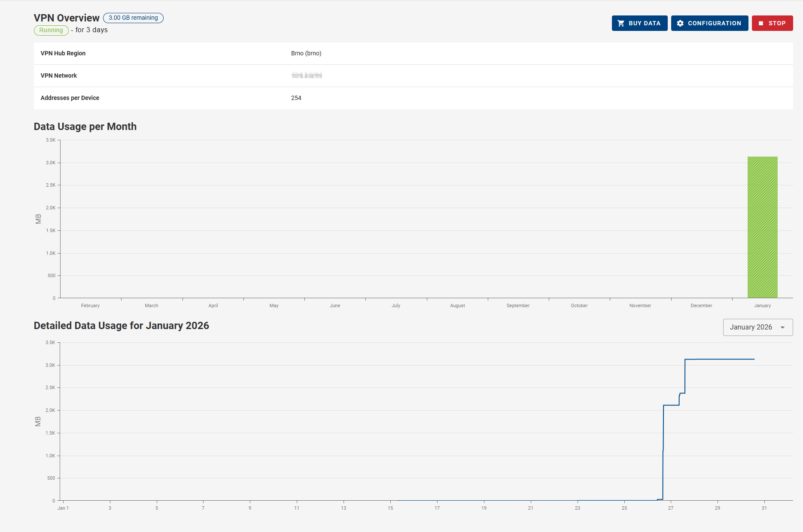The image size is (803, 532).
Task: Click the shopping cart icon on Buy Data
Action: [621, 23]
